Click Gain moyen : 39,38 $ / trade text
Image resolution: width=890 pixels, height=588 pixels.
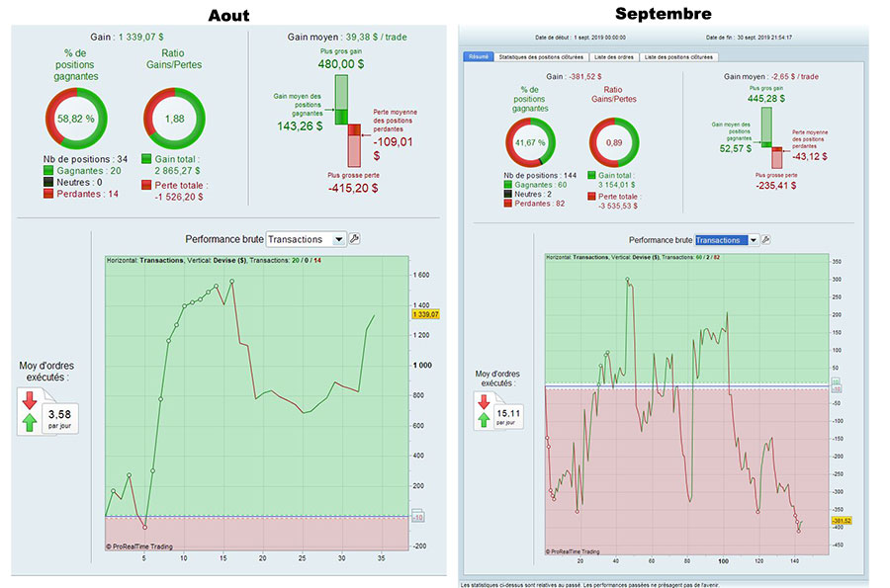tap(347, 37)
